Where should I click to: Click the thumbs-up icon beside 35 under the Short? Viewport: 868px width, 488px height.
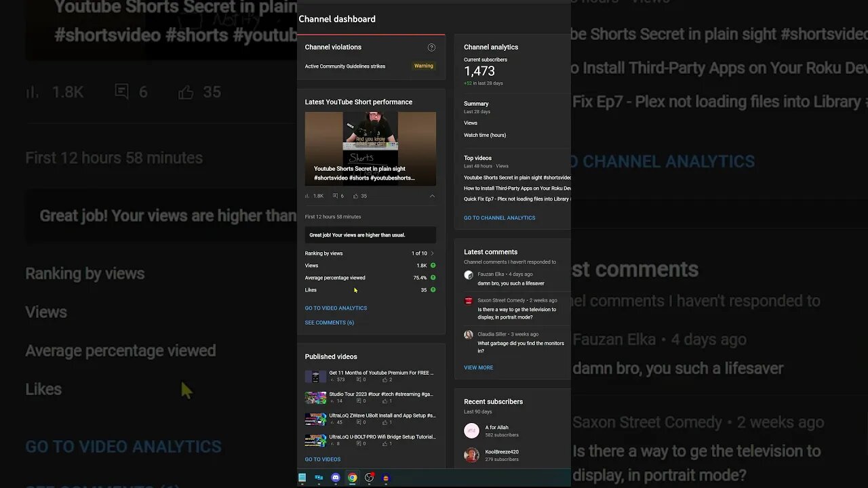355,196
